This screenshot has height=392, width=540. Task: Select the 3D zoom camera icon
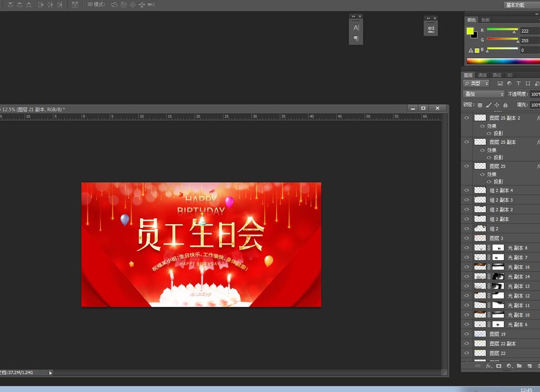coord(151,5)
